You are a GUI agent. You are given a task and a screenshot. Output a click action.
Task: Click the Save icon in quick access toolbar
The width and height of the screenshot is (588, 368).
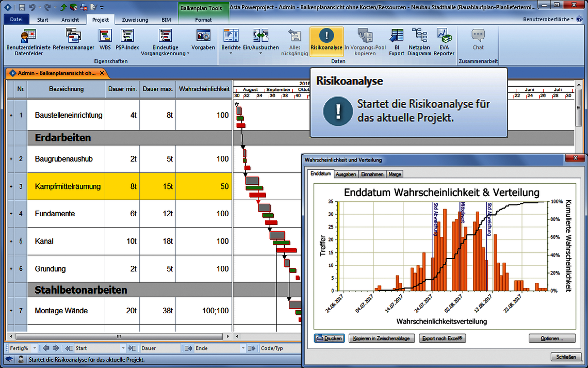pos(22,7)
